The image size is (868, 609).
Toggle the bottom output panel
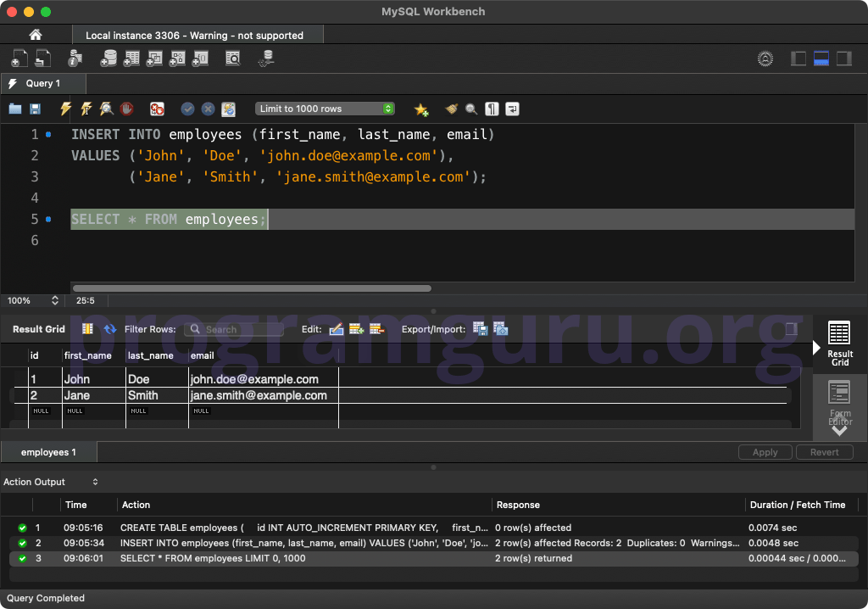tap(821, 59)
